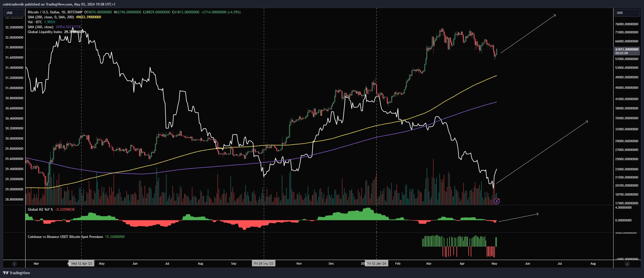Select the Vol · BTC indicator legend

(35, 22)
